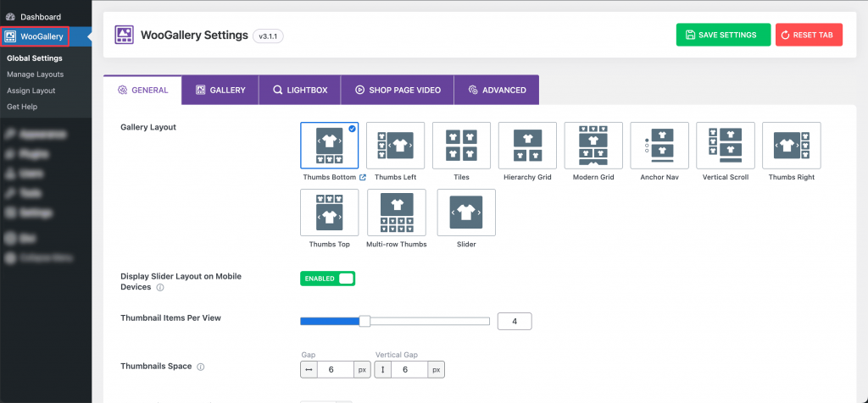Viewport: 868px width, 403px height.
Task: Choose the Tiles gallery layout
Action: click(x=461, y=146)
